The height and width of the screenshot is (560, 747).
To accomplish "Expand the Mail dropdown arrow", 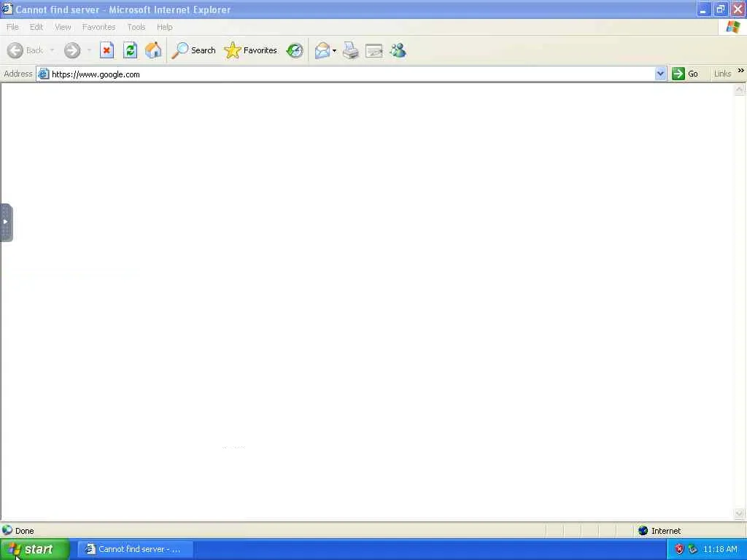I will 334,50.
